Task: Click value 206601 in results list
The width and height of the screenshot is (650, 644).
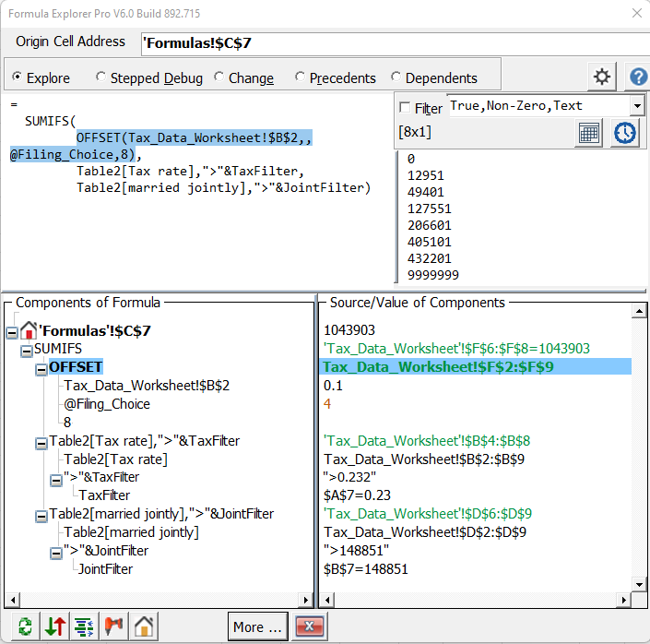Action: 429,225
